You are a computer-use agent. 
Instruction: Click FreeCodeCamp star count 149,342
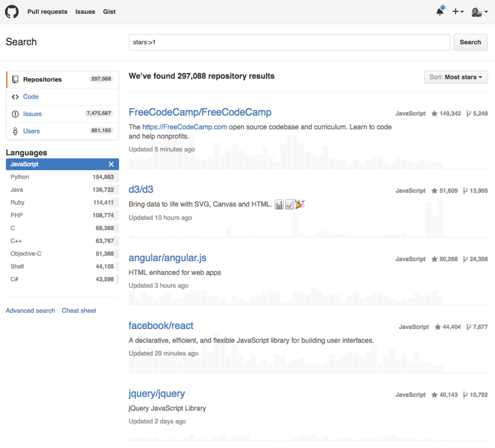[446, 113]
